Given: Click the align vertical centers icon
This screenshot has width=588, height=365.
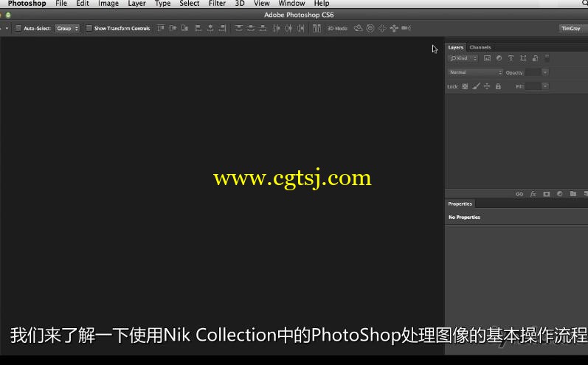Looking at the screenshot, I should 173,28.
